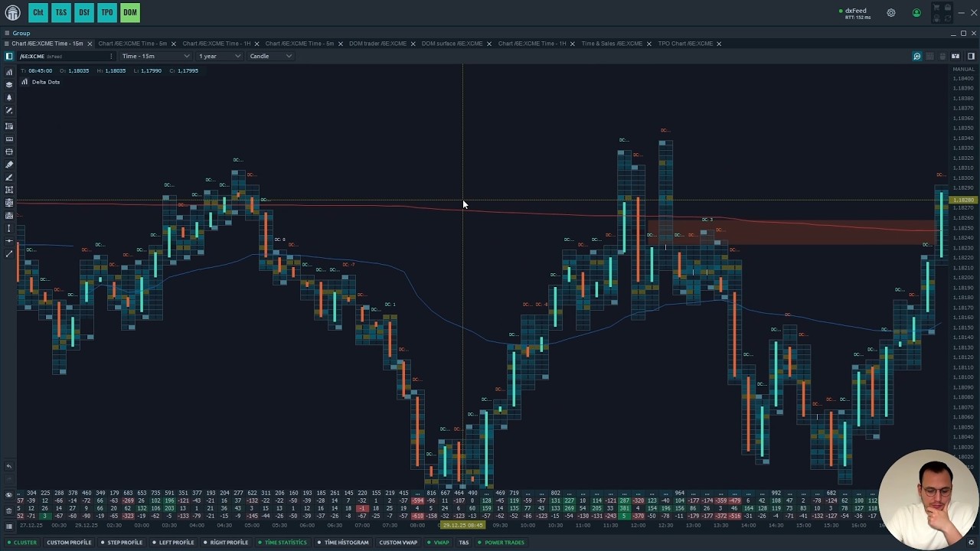Close the Chart Time - 15m tab

(90, 44)
